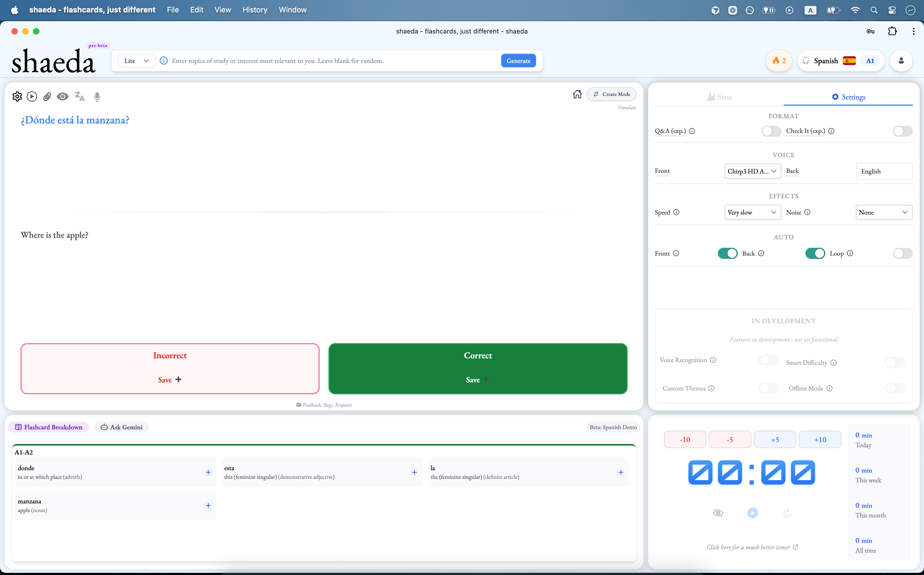
Task: Expand the Speed 'Very slow' dropdown
Action: (752, 212)
